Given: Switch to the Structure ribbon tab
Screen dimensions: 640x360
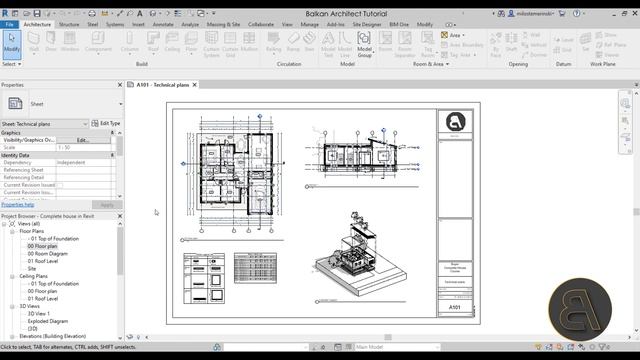Looking at the screenshot, I should point(69,24).
